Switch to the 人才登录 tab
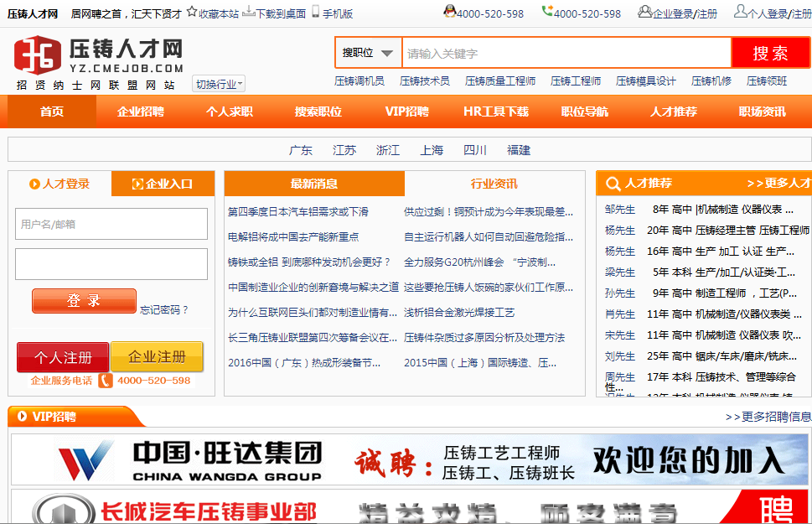 click(59, 184)
